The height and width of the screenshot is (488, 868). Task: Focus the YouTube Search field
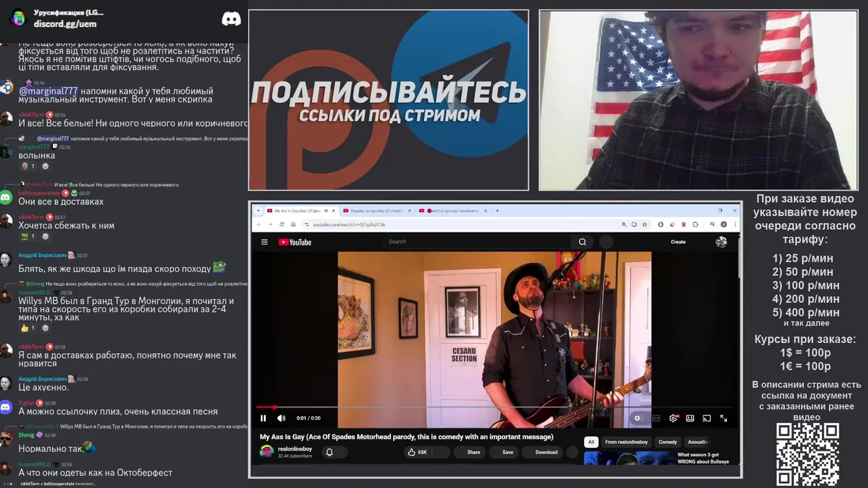(478, 241)
